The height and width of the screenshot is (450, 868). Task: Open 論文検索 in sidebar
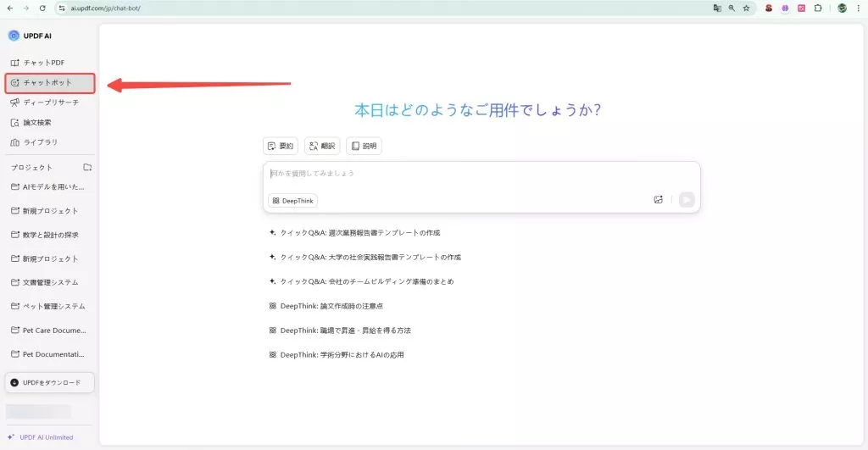pos(50,122)
